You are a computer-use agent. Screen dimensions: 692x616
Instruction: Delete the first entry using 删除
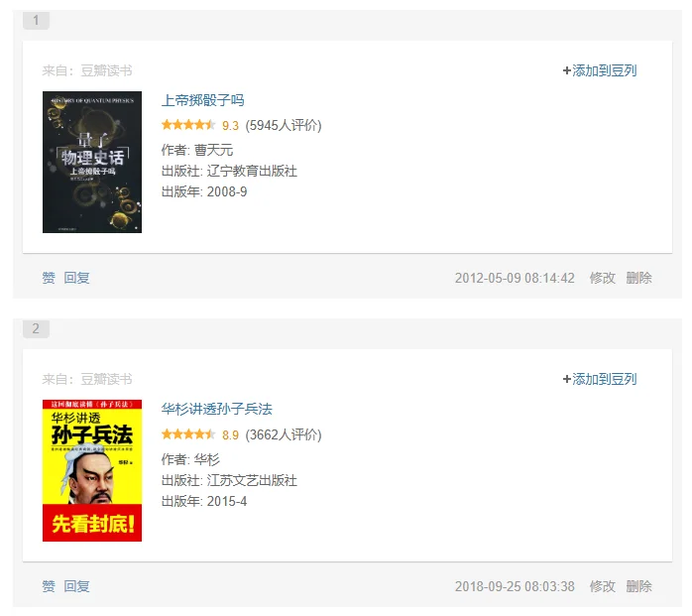[x=638, y=278]
